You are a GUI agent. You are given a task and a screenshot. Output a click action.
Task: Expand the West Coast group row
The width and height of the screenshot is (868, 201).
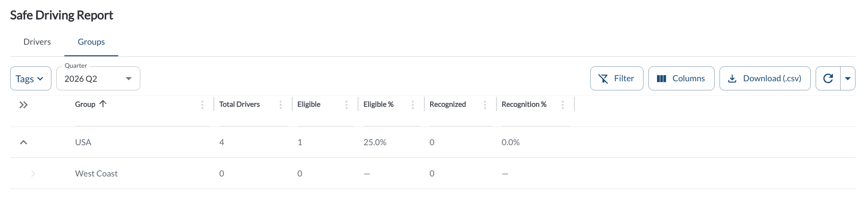click(33, 174)
